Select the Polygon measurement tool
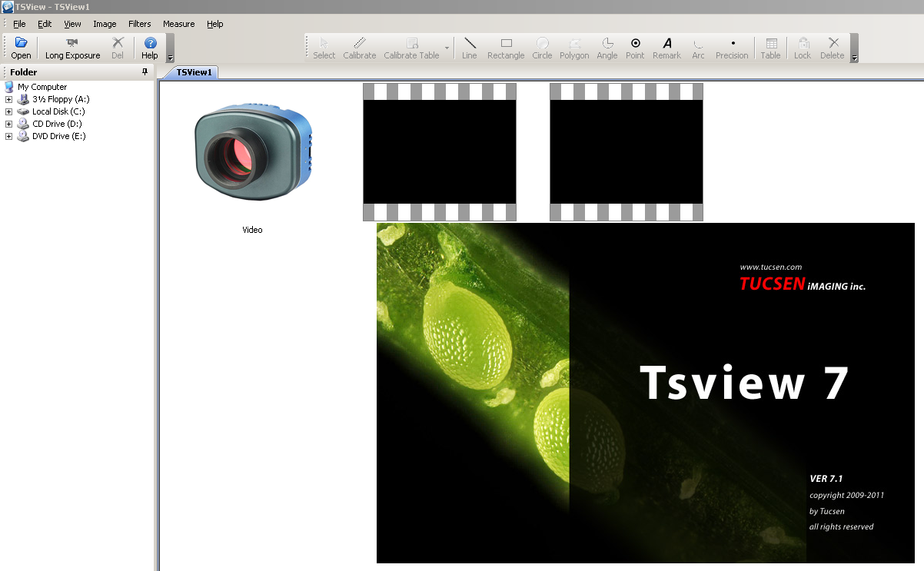Screen dimensions: 924x571 [574, 48]
